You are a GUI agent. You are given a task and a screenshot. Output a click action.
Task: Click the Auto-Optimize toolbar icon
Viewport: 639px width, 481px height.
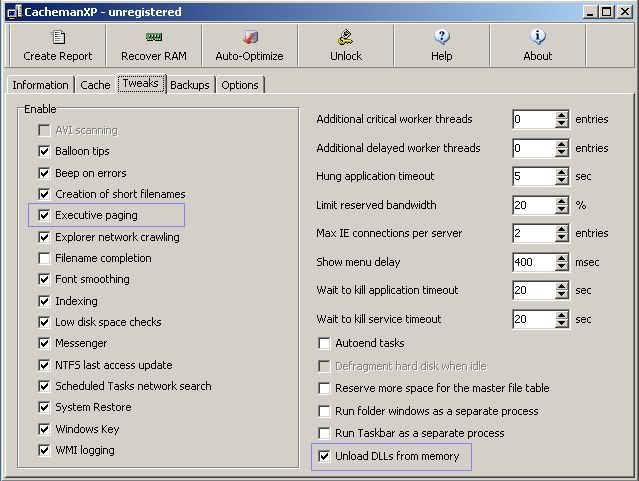pyautogui.click(x=250, y=37)
